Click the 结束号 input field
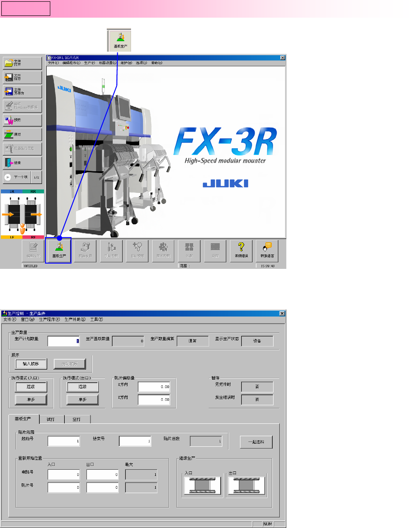420x528 pixels. [x=135, y=441]
